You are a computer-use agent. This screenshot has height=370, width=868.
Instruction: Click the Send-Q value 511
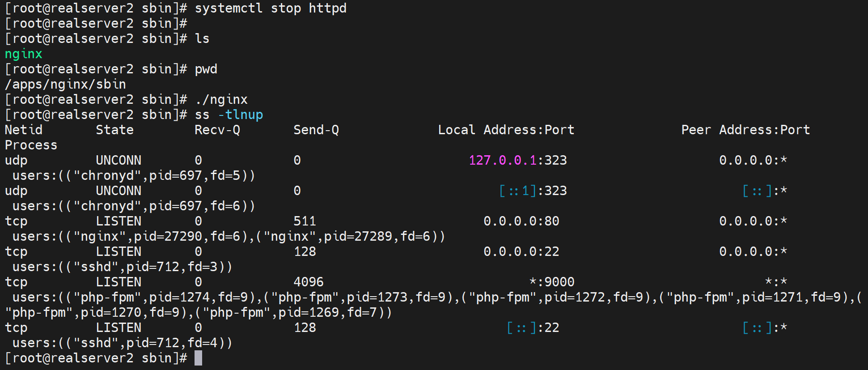click(x=305, y=221)
